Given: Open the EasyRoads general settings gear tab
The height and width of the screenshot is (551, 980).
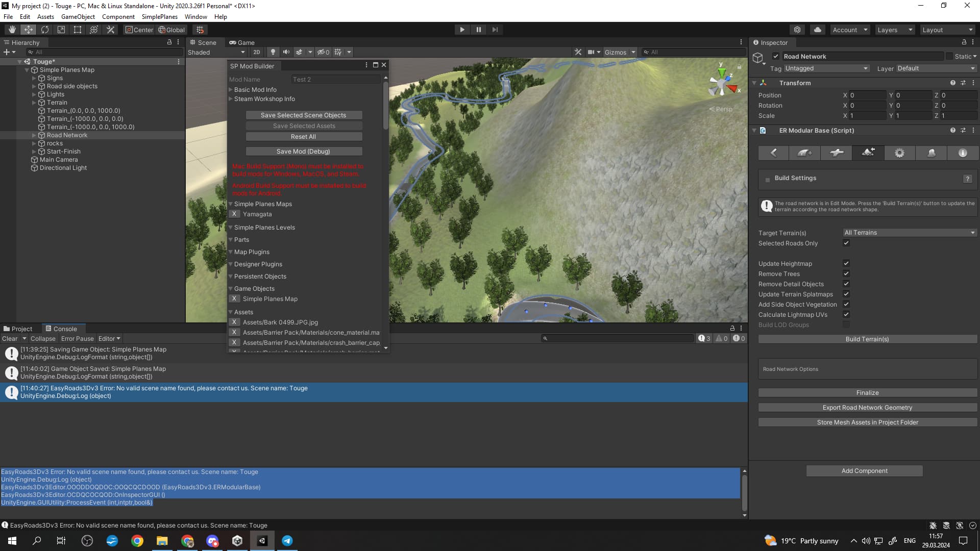Looking at the screenshot, I should tap(899, 153).
